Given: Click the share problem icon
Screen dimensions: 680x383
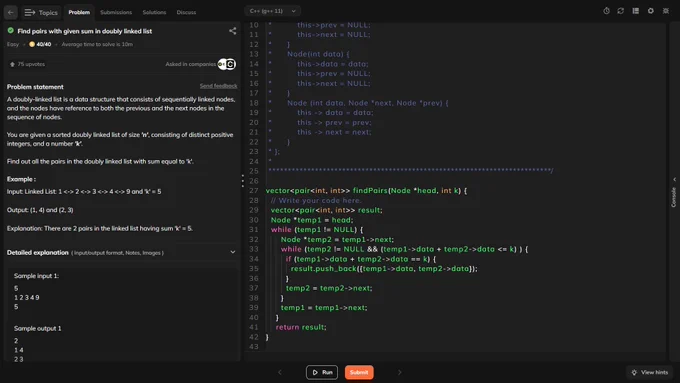Looking at the screenshot, I should [232, 31].
